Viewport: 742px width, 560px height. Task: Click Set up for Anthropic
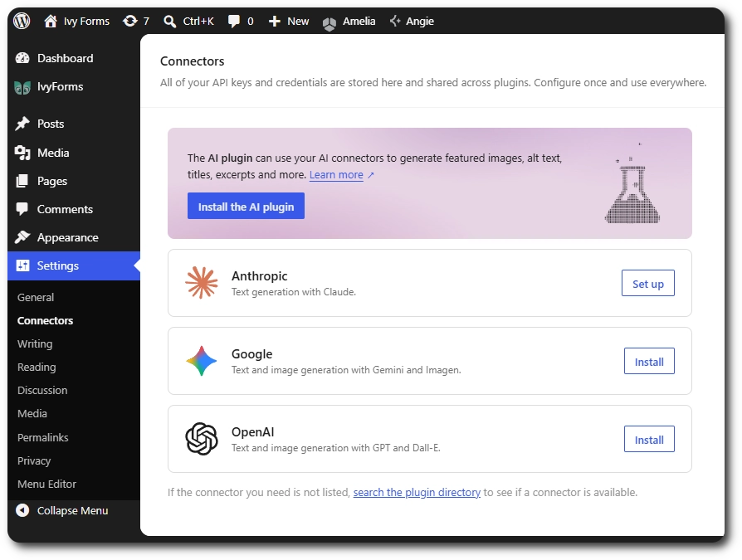[648, 283]
